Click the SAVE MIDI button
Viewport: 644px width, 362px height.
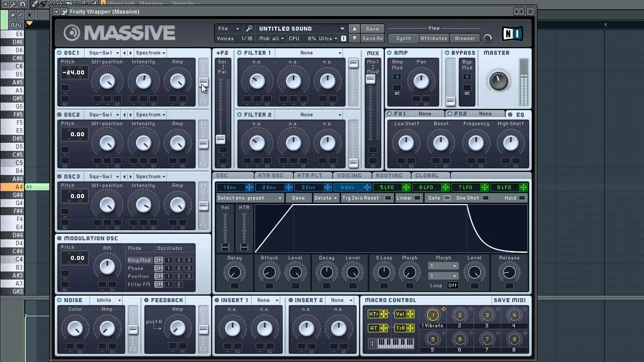click(x=509, y=300)
